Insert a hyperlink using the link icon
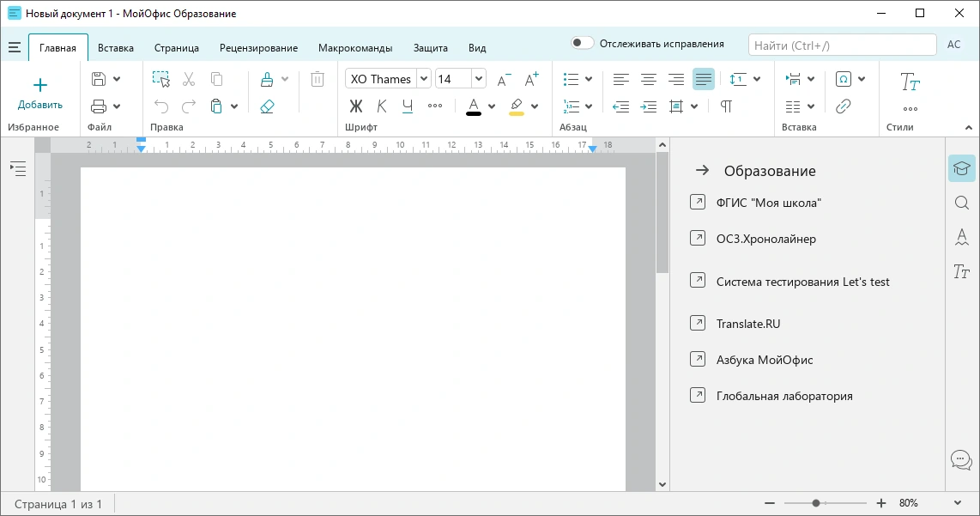This screenshot has width=980, height=516. point(843,106)
